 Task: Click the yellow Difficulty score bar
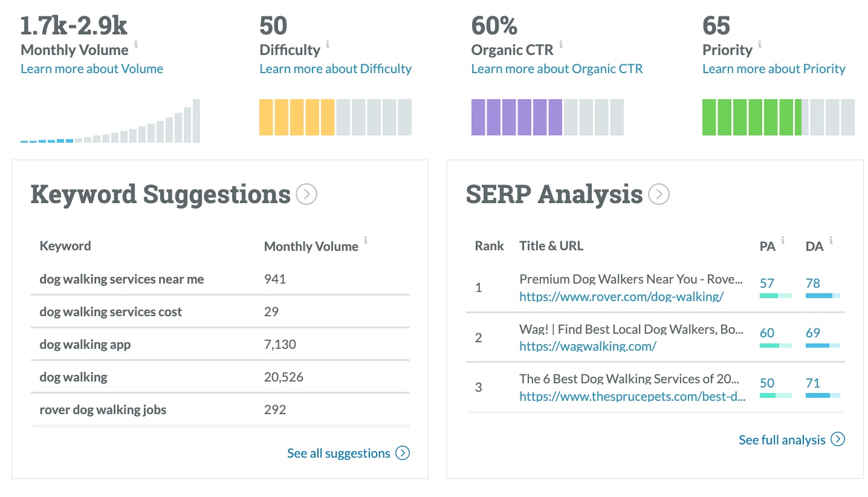[x=297, y=117]
